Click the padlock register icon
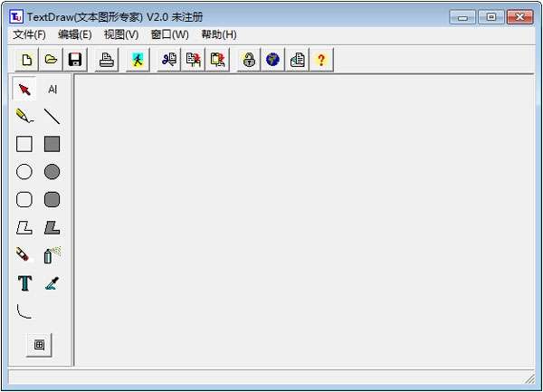Viewport: 543px width, 392px height. [249, 60]
